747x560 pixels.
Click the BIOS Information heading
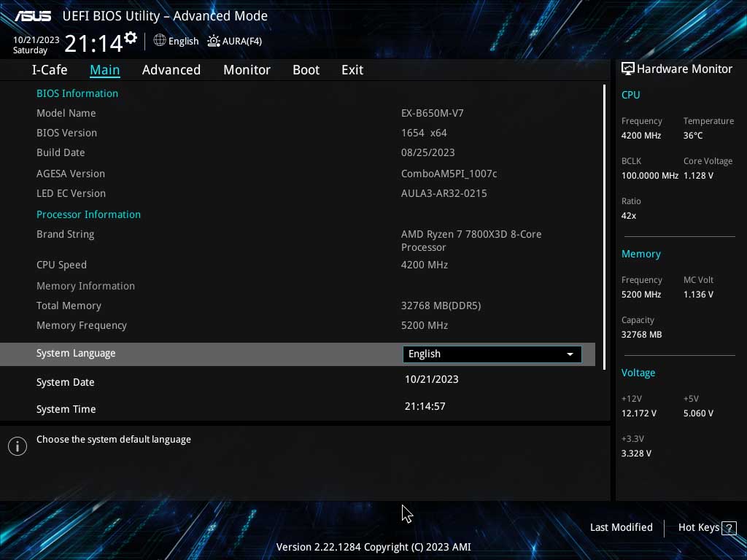coord(77,93)
